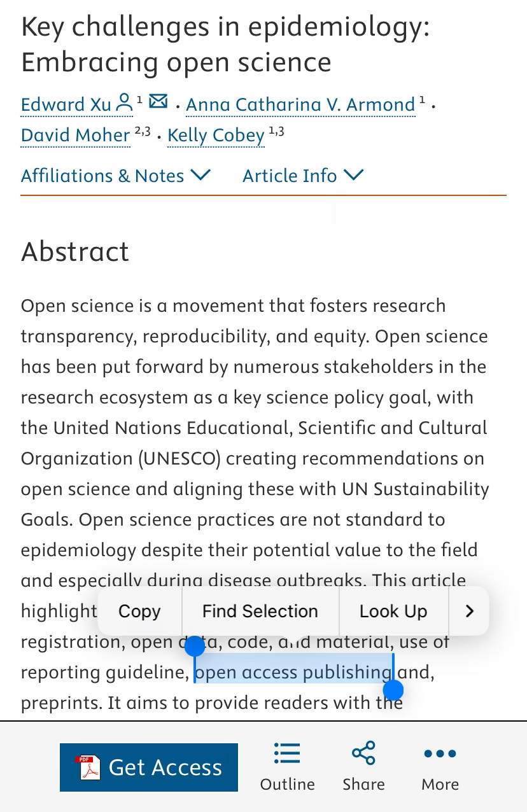Click the highlighted 'open access publishing' text
This screenshot has width=527, height=812.
point(293,672)
